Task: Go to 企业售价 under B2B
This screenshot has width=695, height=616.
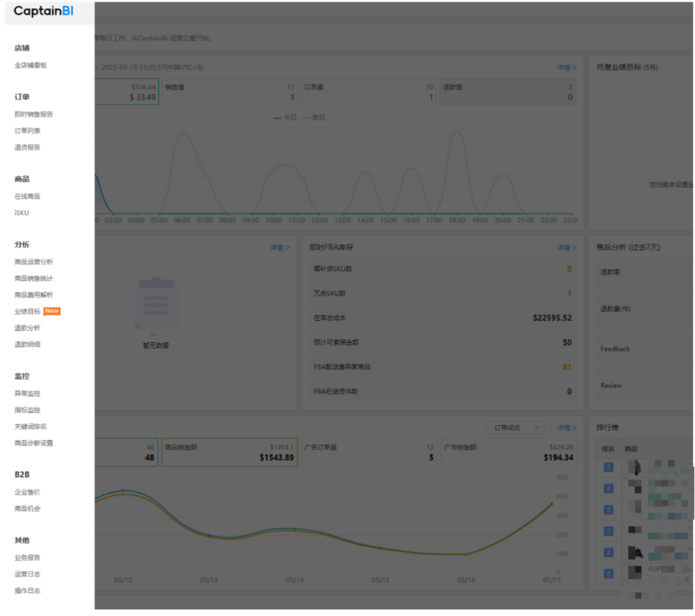Action: (27, 492)
